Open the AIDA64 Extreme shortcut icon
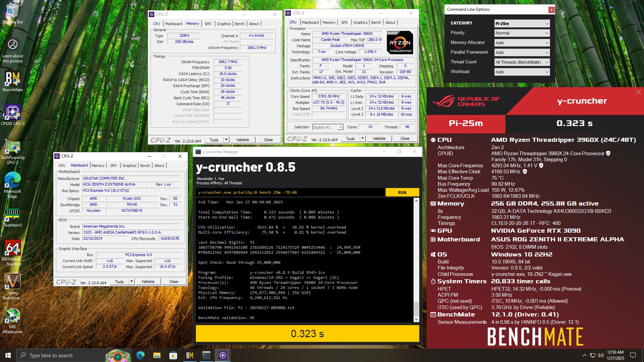 [13, 253]
